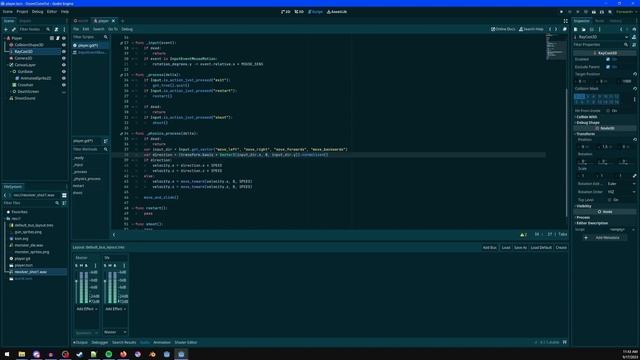Click Load Default bus layout button
Viewport: 640px width, 360px height.
coord(541,248)
